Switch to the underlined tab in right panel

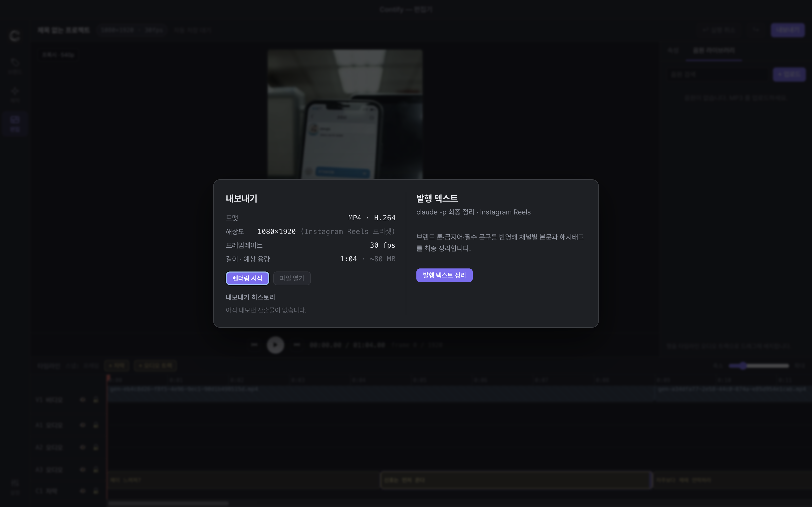click(714, 51)
